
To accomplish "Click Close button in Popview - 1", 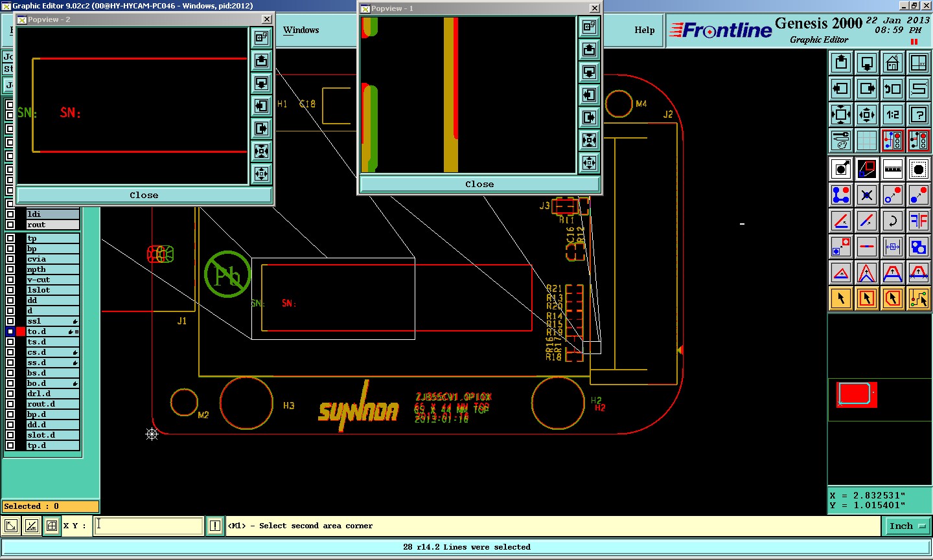I will click(479, 184).
